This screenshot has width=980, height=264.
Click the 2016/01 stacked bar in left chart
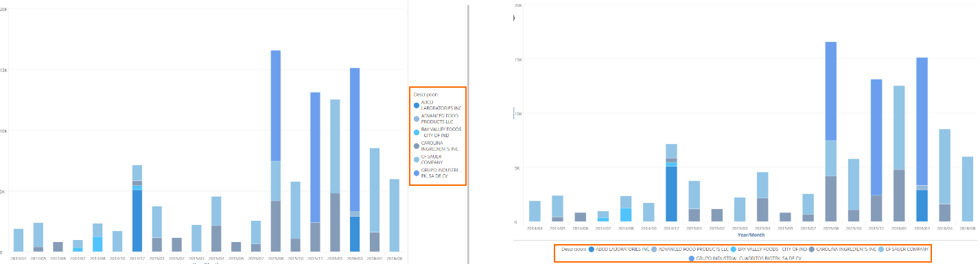point(335,176)
